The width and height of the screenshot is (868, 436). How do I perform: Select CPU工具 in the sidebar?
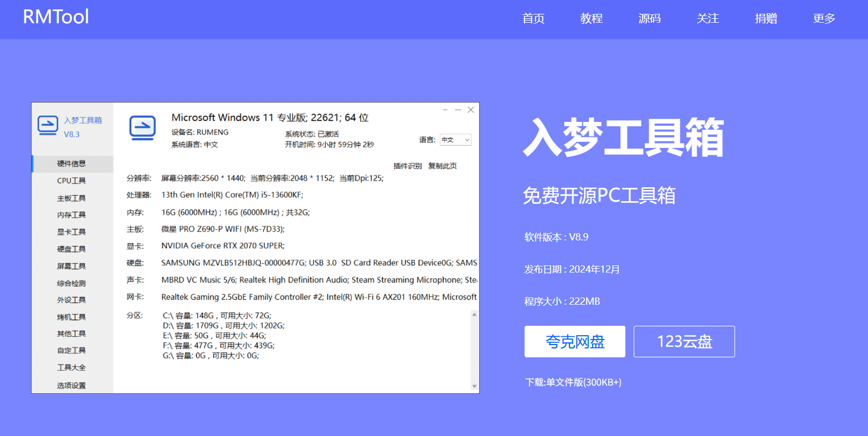point(72,181)
